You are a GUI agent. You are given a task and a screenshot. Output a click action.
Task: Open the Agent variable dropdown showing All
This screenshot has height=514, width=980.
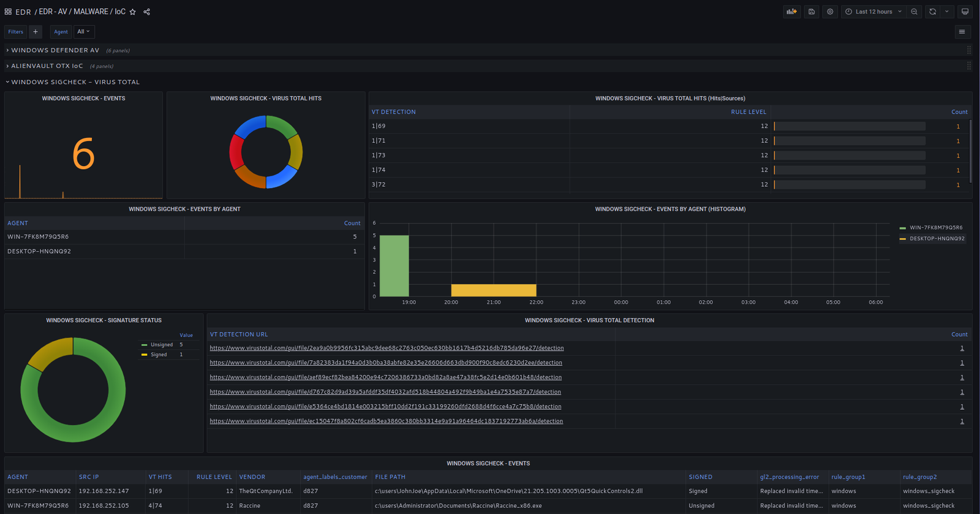(83, 32)
